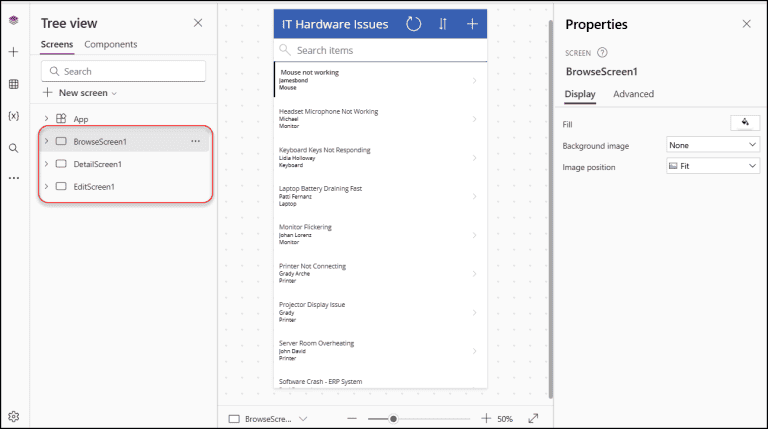Click the help icon next to SCREEN label
This screenshot has width=768, height=429.
602,52
